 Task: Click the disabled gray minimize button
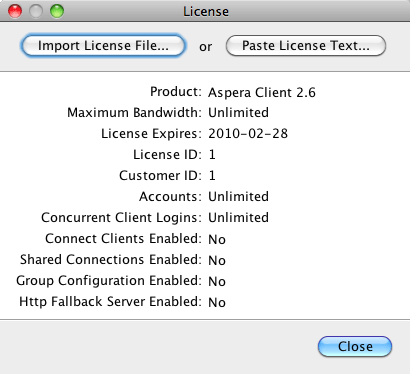pyautogui.click(x=36, y=11)
